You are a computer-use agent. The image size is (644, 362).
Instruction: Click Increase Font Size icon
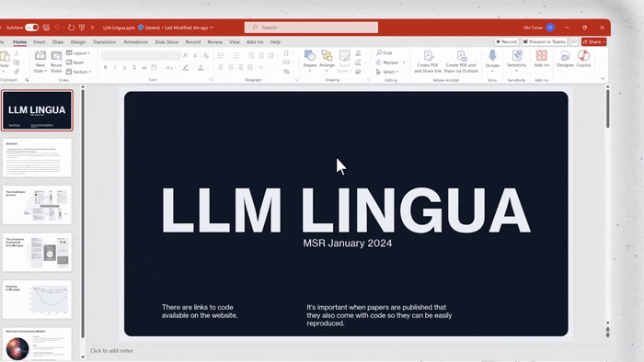pyautogui.click(x=186, y=56)
